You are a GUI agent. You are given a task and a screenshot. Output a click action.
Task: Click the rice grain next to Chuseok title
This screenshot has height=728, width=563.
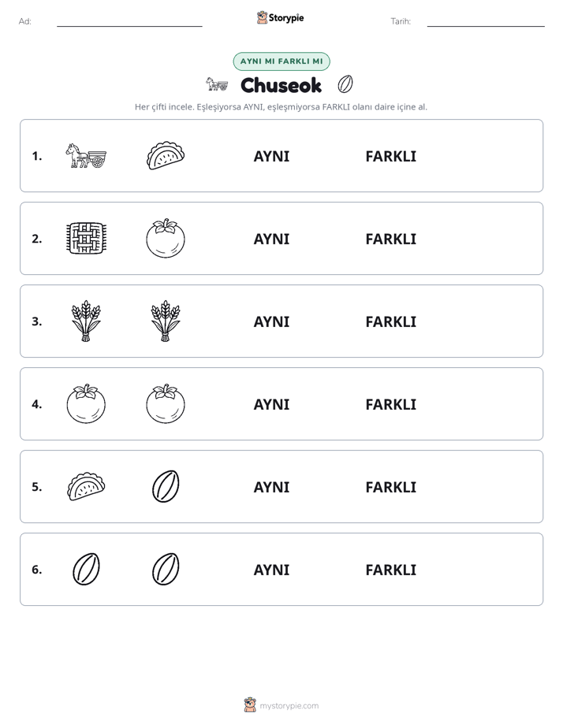(x=345, y=84)
